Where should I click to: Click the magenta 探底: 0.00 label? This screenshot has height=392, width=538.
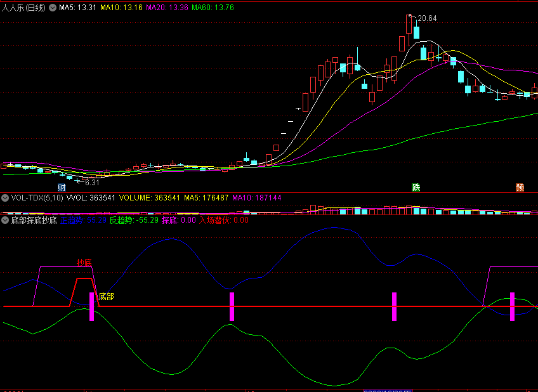[x=179, y=220]
